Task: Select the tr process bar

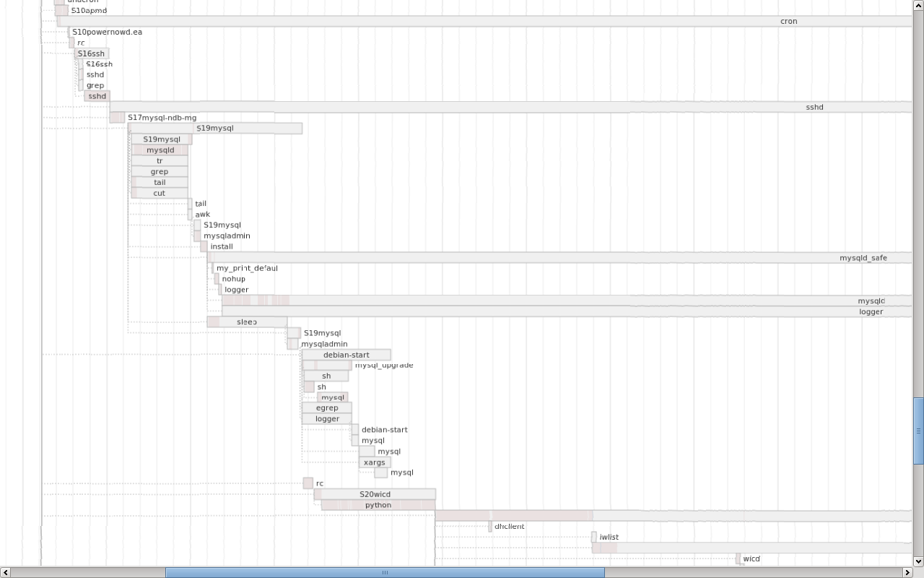Action: point(160,161)
